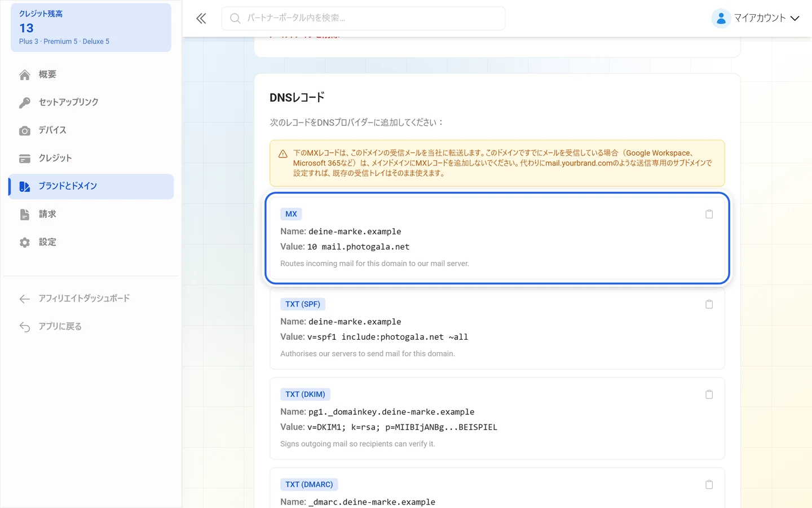The height and width of the screenshot is (508, 812).
Task: Open 設定 from the sidebar
Action: coord(91,242)
